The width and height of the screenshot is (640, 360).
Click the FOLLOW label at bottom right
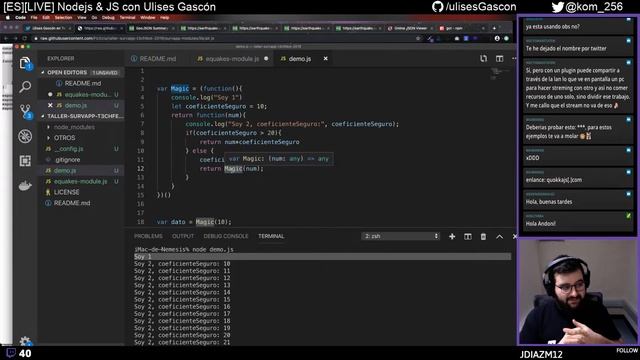tap(627, 351)
